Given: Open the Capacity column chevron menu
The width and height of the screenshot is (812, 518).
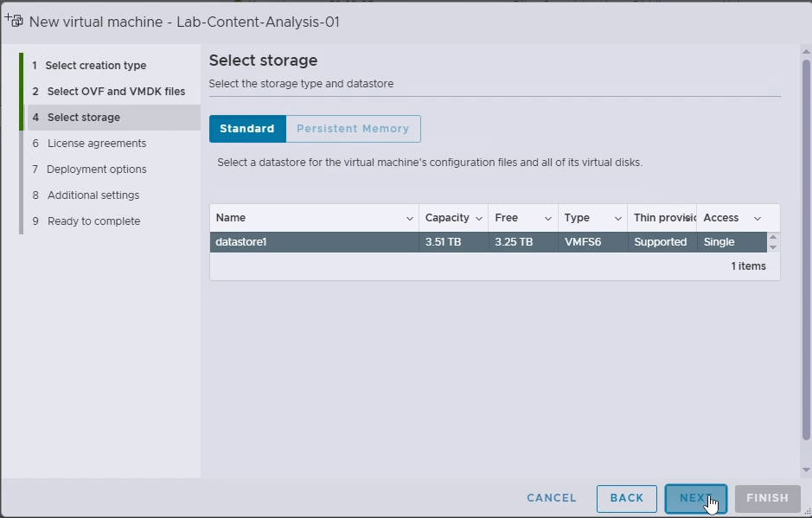Looking at the screenshot, I should [478, 219].
